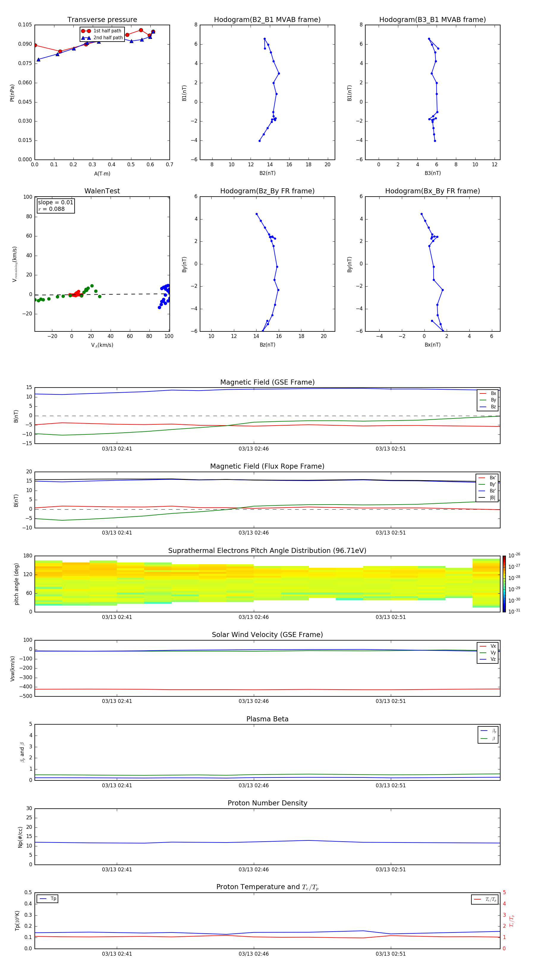Click the '10^-26' label on the color bar
Screen dimensions: 535x980
(514, 555)
